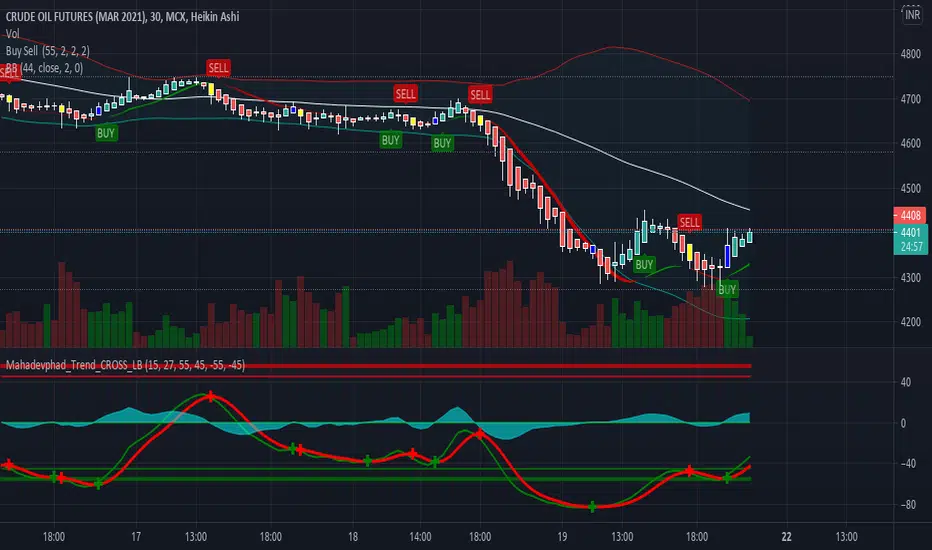This screenshot has width=932, height=550.
Task: Select the BB (44, close, 2, 0) legend
Action: click(x=45, y=68)
